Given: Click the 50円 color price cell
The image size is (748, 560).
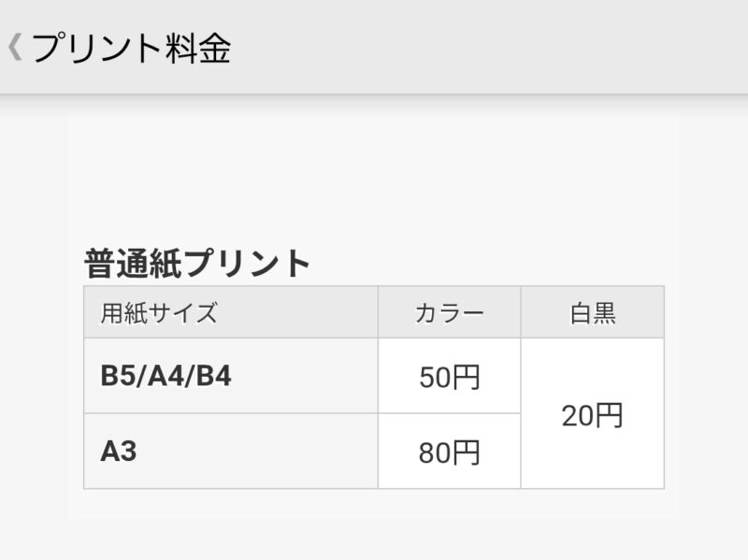Looking at the screenshot, I should (449, 377).
